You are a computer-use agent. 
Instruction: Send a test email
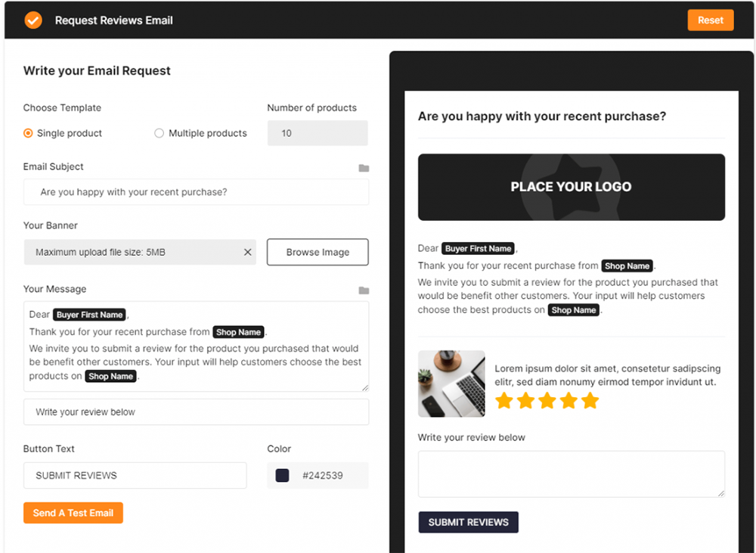pos(73,513)
